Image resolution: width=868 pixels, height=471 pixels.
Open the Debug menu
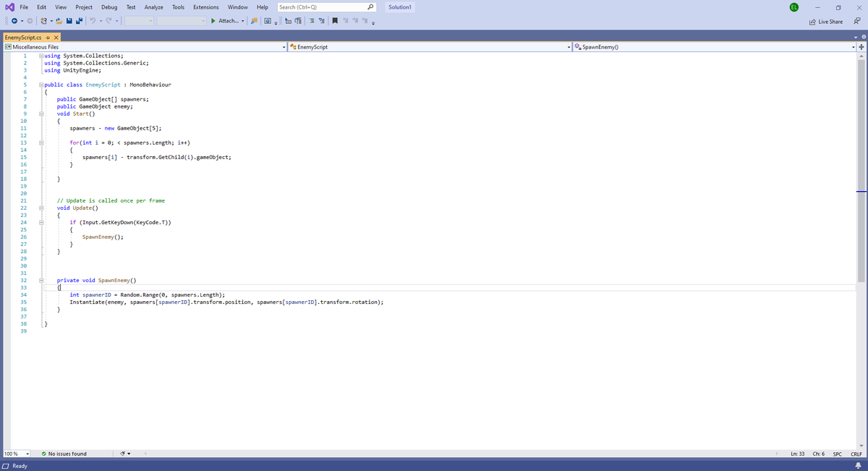[x=109, y=7]
